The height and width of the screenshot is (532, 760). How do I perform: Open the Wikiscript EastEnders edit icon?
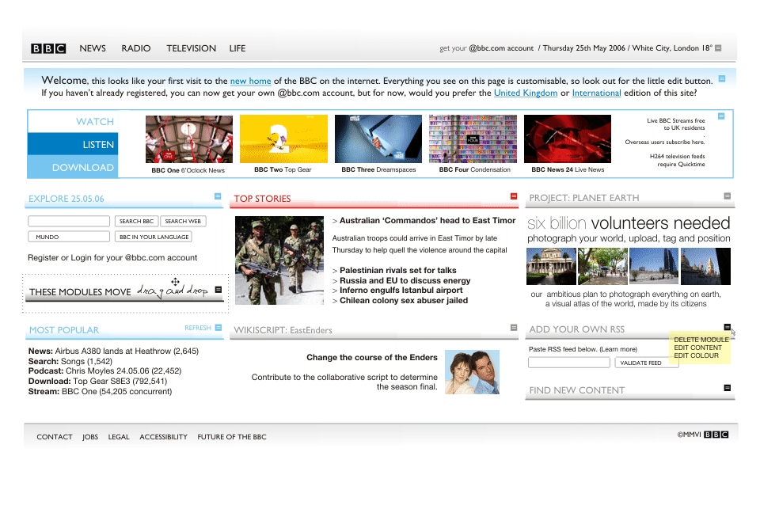(514, 328)
